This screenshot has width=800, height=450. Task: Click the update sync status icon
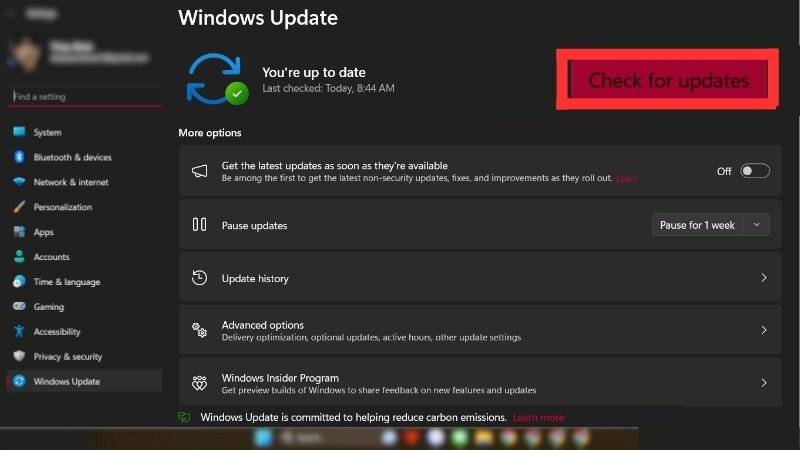coord(217,79)
